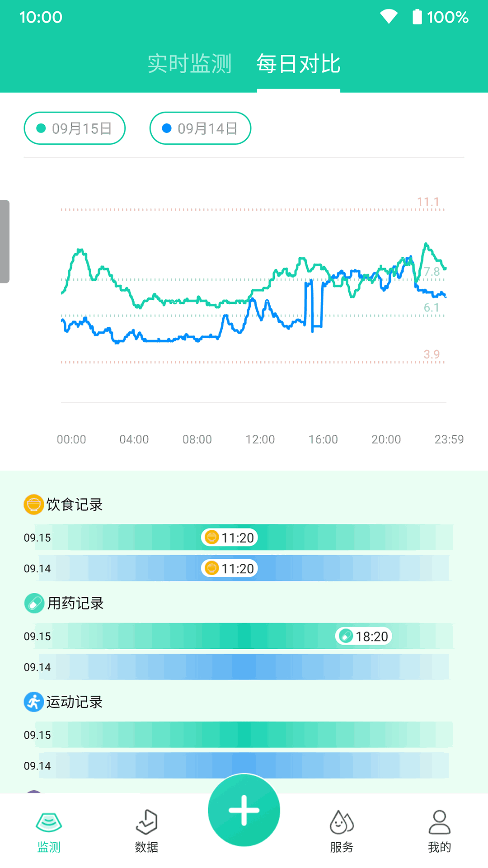Image resolution: width=488 pixels, height=868 pixels.
Task: Tap the 09.14 medication record bar
Action: [x=244, y=667]
